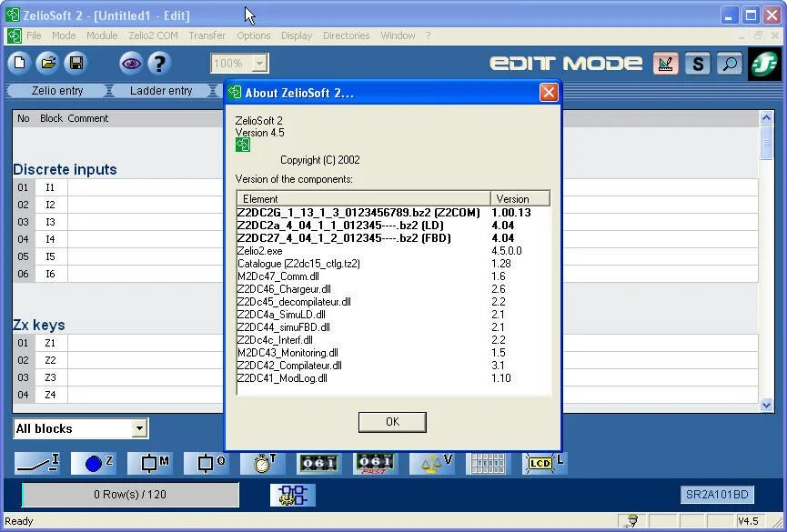Open the Display menu
This screenshot has width=787, height=532.
coord(297,35)
